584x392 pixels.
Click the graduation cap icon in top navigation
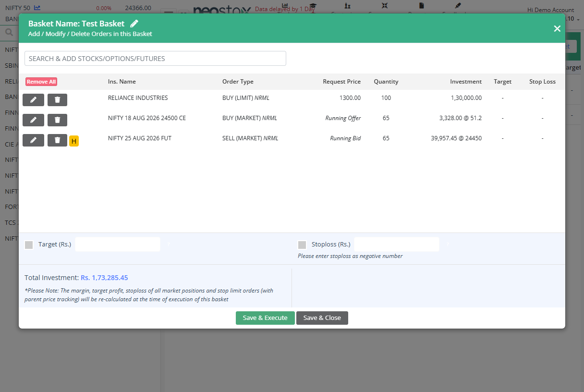(313, 6)
